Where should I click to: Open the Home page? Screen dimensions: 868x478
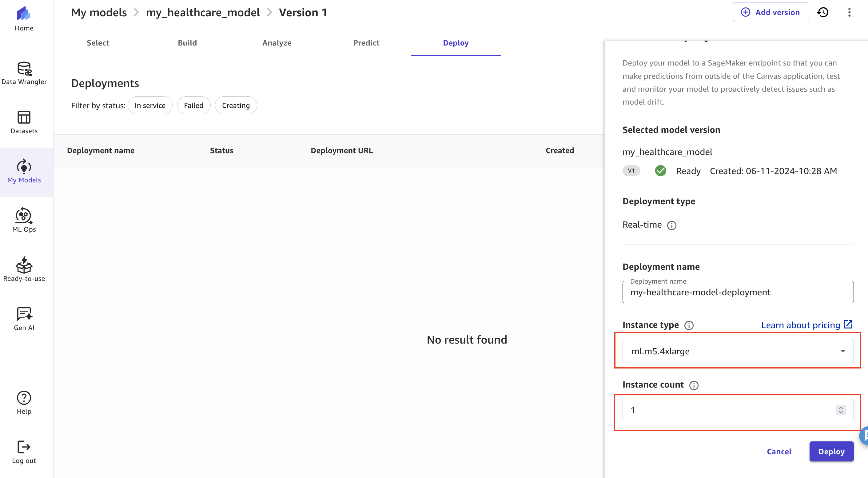pos(24,18)
